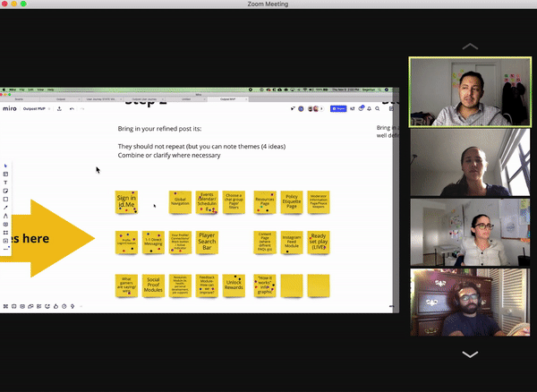Select the 'Instagram Feed Module' sticky note

292,243
